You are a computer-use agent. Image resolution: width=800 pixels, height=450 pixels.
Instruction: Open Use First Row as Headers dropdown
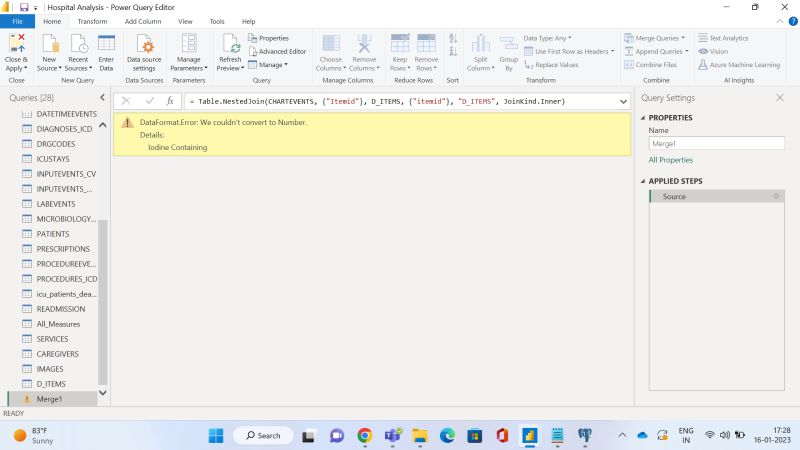[569, 52]
